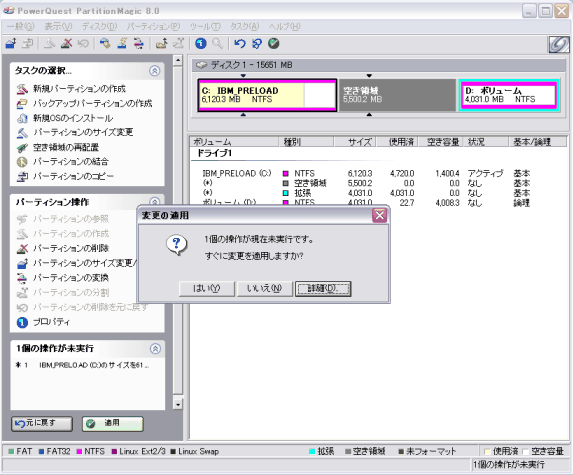
Task: Click the Merge partitions toolbar icon
Action: [162, 43]
